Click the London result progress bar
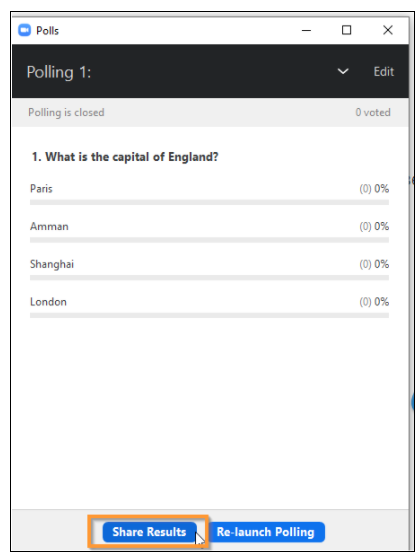Viewport: 419px width, 559px height. pyautogui.click(x=209, y=316)
